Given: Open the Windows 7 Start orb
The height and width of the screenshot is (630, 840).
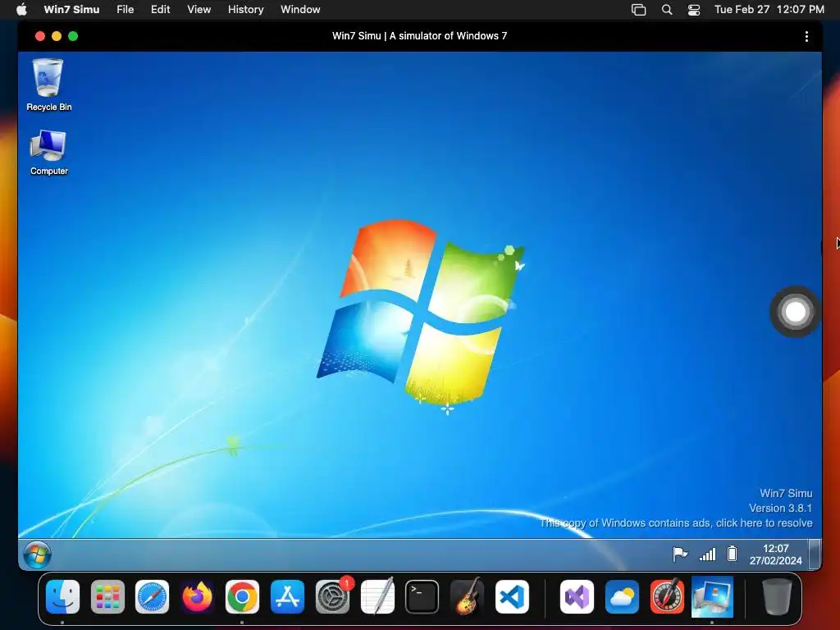Looking at the screenshot, I should click(37, 555).
